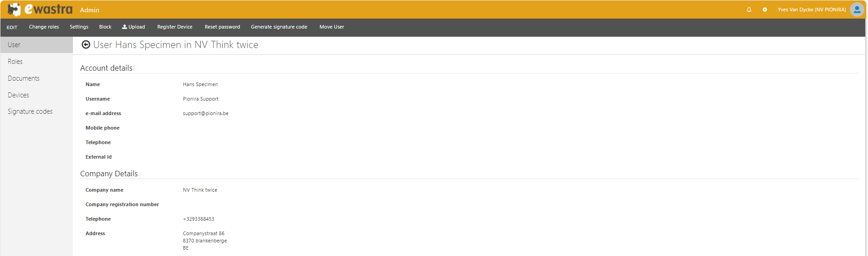Click the e-mail address label
This screenshot has height=256, width=868.
(103, 113)
